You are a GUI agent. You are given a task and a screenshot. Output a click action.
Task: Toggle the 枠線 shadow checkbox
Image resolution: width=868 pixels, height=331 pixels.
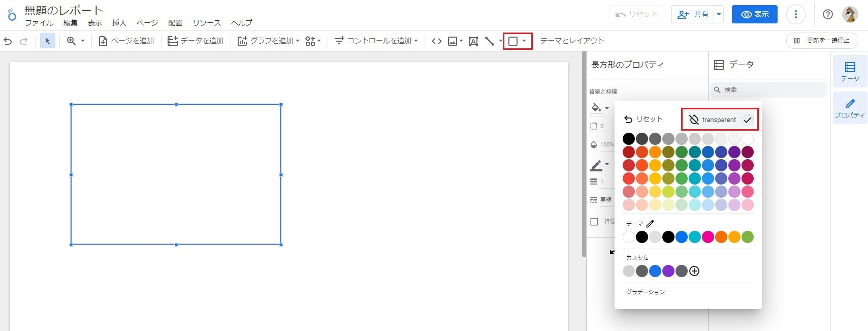tap(594, 222)
